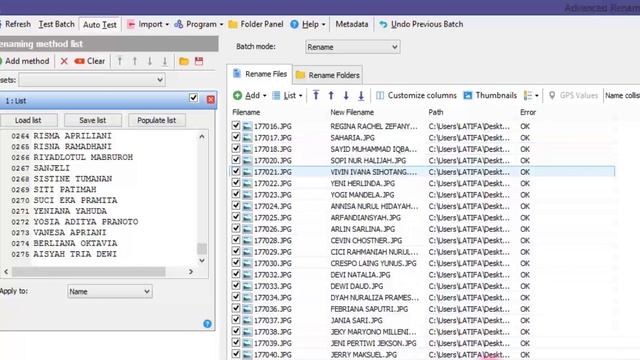Select list line RISMA APRILIANI
This screenshot has width=640, height=360.
[72, 136]
